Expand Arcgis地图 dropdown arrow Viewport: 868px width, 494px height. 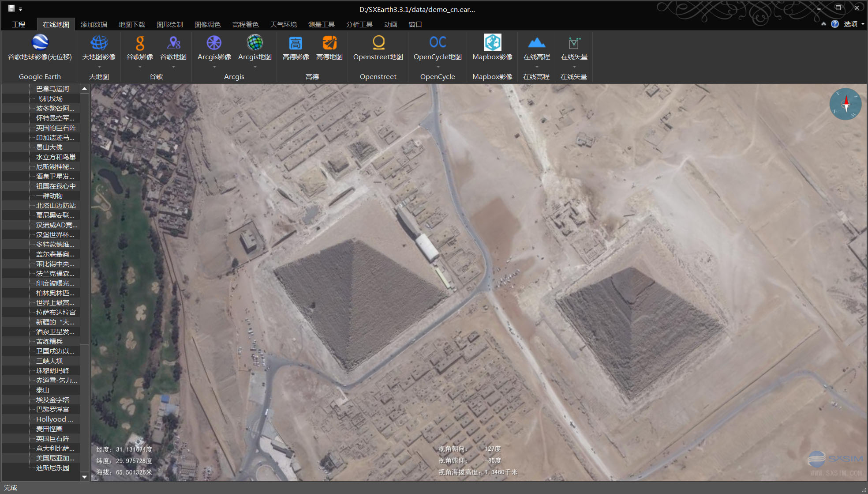255,67
